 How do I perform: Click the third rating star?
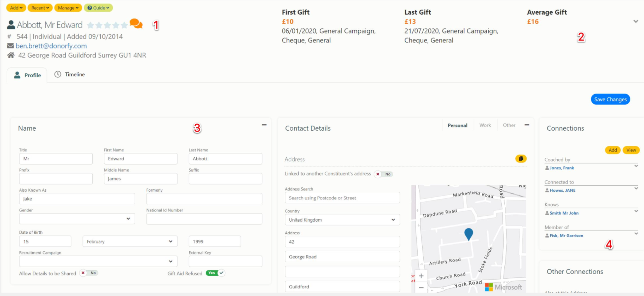(107, 25)
